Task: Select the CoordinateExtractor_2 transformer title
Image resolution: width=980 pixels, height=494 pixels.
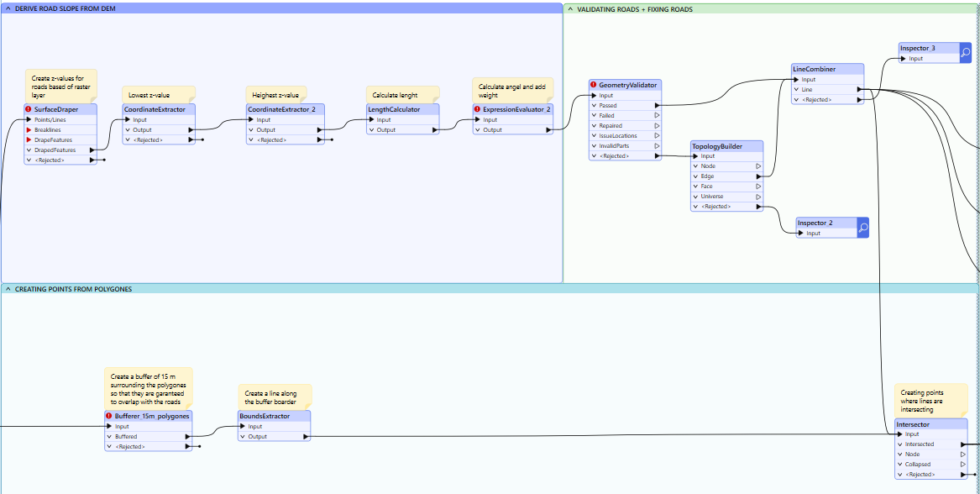Action: coord(282,109)
